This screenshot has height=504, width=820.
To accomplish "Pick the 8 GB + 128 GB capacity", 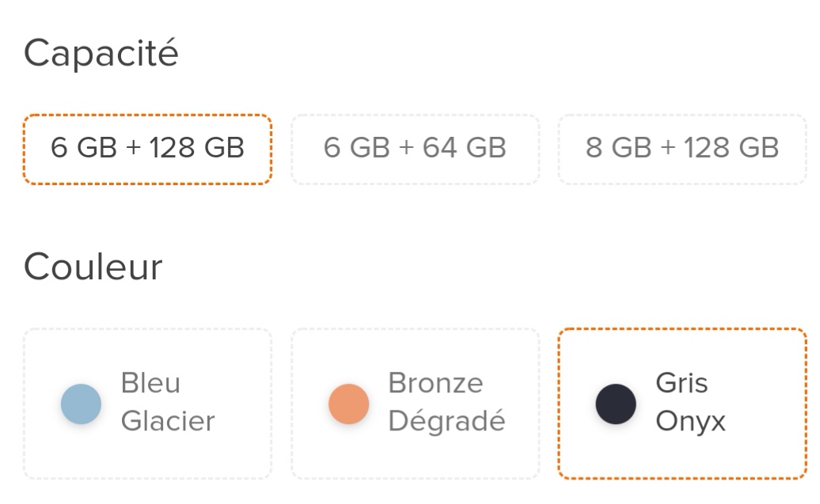I will click(682, 149).
